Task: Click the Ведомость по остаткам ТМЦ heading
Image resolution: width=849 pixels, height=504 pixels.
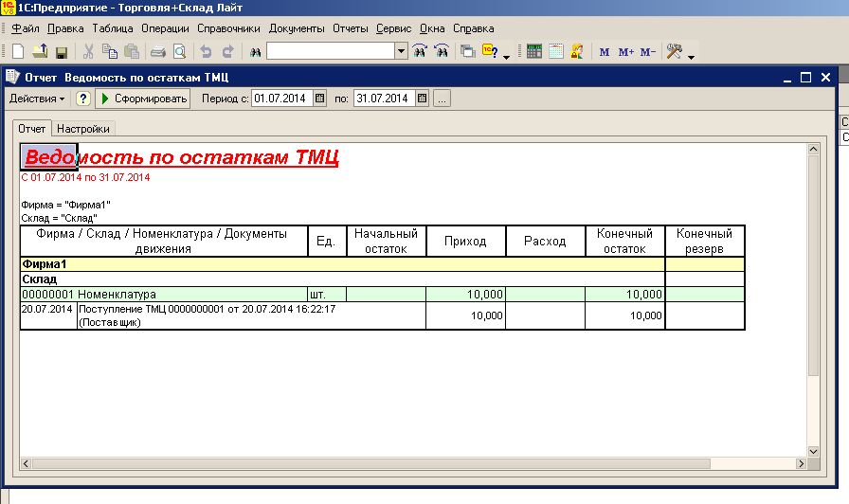Action: (181, 157)
